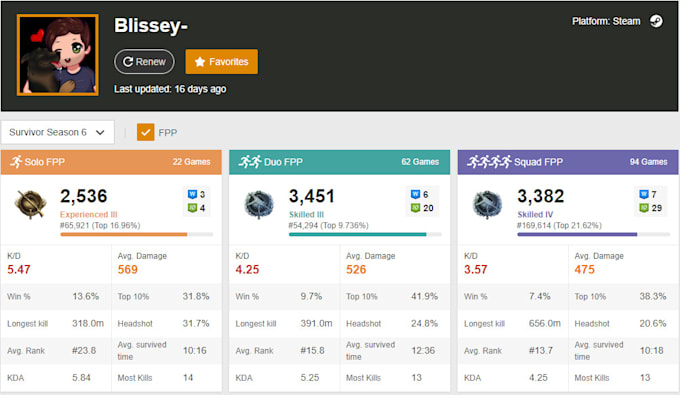This screenshot has width=680, height=395.
Task: Click the Solo ranking #65,921 text
Action: (x=100, y=225)
